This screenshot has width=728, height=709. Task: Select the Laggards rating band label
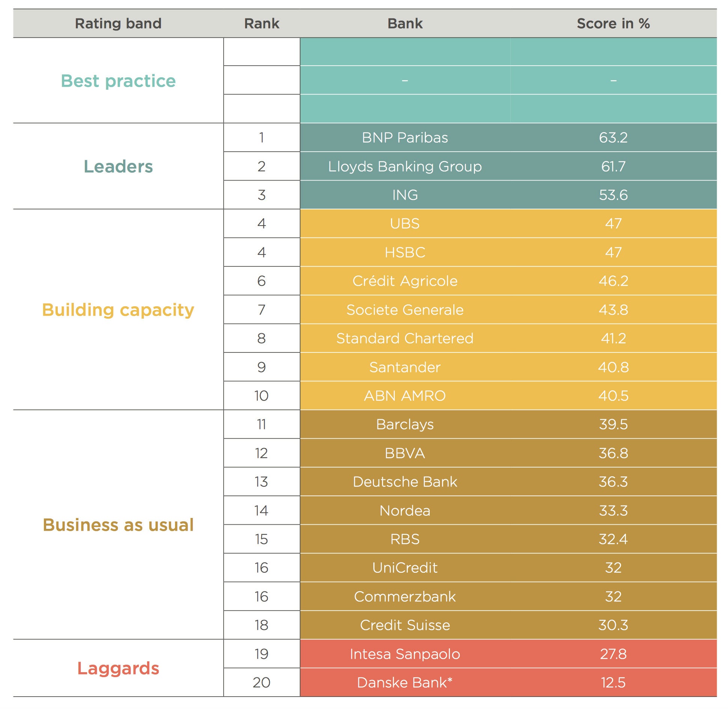118,668
